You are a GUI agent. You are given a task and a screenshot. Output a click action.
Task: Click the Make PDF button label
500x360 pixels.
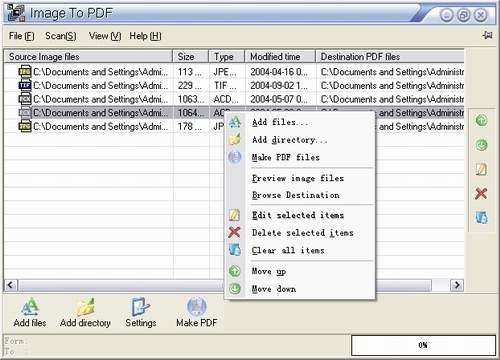click(x=197, y=323)
